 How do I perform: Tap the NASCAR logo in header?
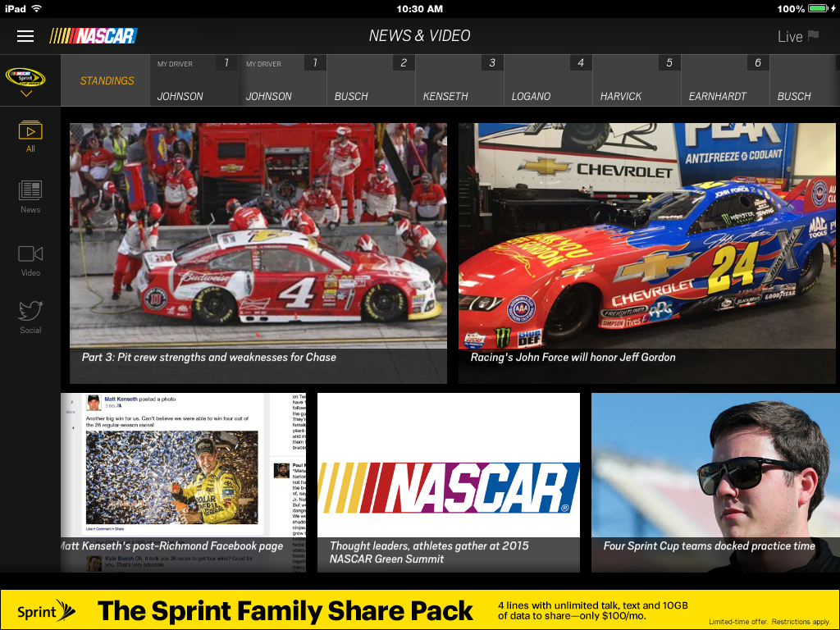click(94, 36)
